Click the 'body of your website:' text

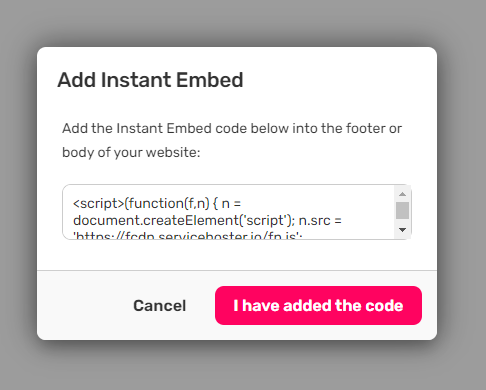131,152
